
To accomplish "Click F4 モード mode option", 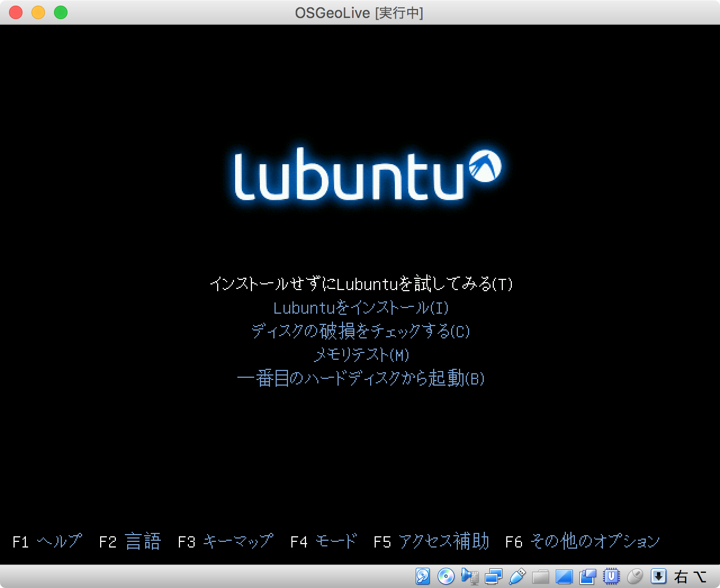I will click(x=323, y=541).
